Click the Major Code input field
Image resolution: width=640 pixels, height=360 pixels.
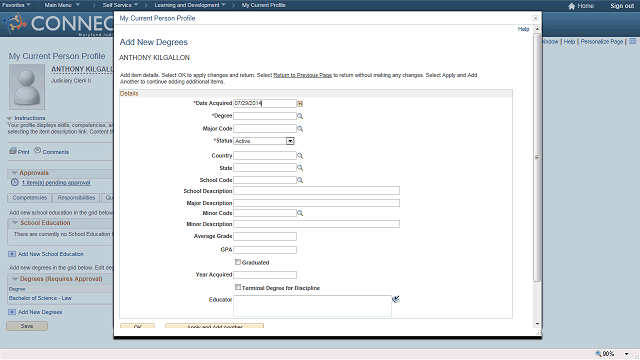tap(264, 129)
